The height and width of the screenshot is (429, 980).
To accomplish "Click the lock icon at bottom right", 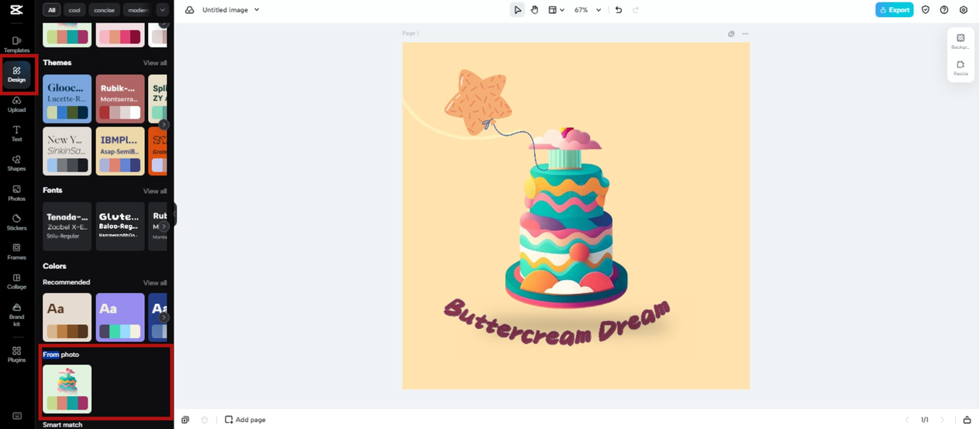I will click(967, 420).
